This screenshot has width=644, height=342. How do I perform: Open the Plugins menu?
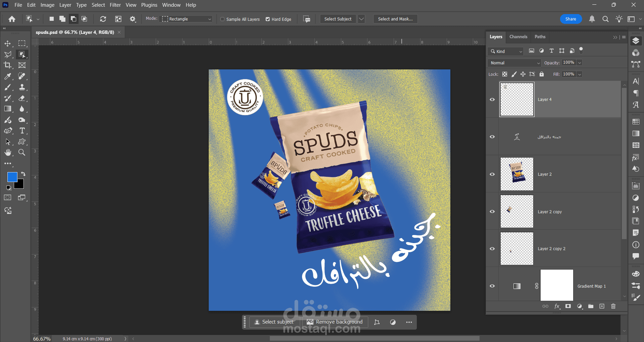(149, 5)
